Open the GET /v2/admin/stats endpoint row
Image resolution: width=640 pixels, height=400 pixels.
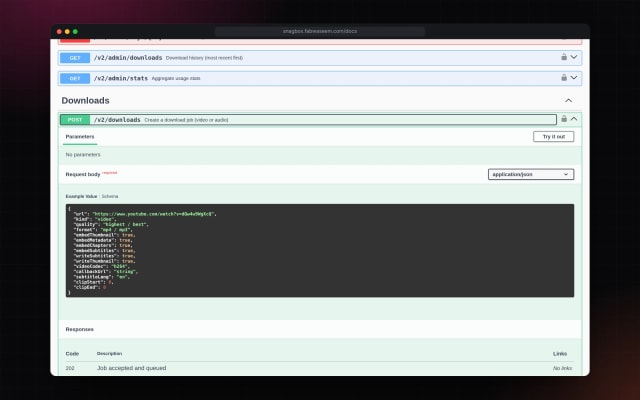tap(320, 78)
